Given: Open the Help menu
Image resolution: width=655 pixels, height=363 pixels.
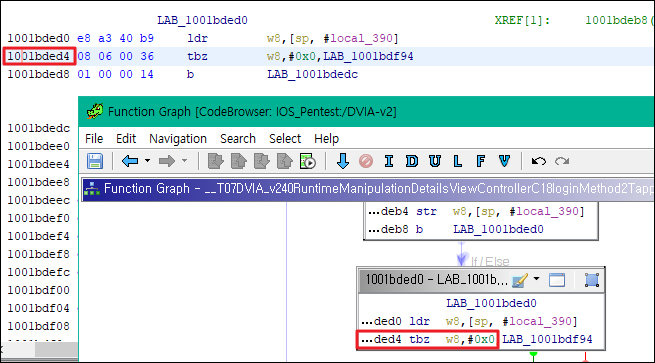Looking at the screenshot, I should coord(326,139).
